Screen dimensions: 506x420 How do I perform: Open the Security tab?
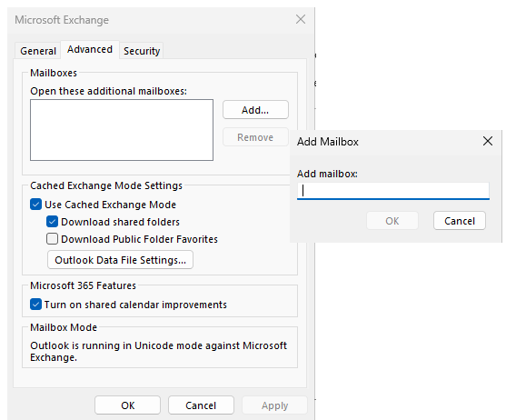click(x=142, y=51)
